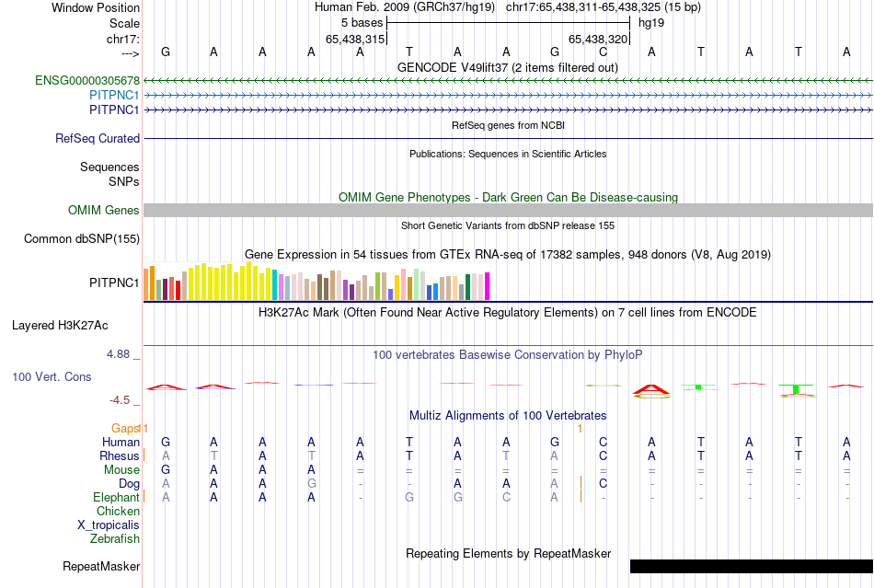Viewport: 874px width, 588px height.
Task: Click the GTEx tissue expression bar chart
Action: pyautogui.click(x=316, y=282)
